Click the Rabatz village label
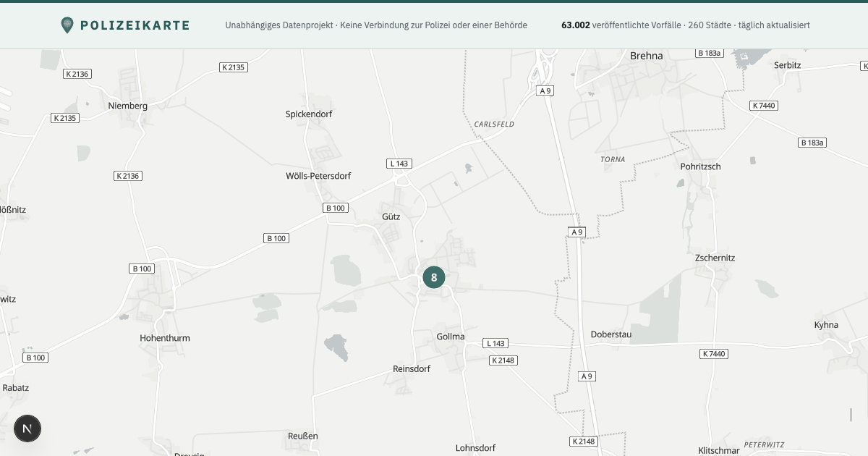This screenshot has height=456, width=868. [x=15, y=388]
